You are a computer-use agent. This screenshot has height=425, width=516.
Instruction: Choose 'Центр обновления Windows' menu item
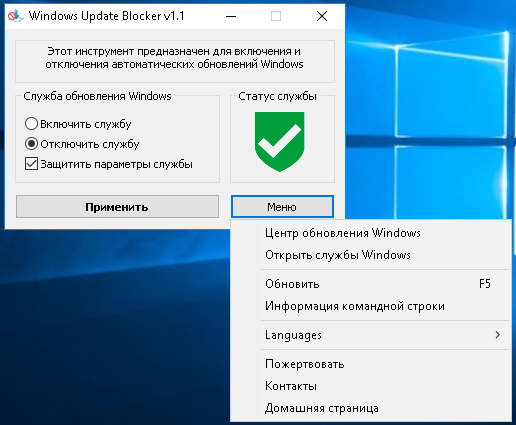point(371,233)
